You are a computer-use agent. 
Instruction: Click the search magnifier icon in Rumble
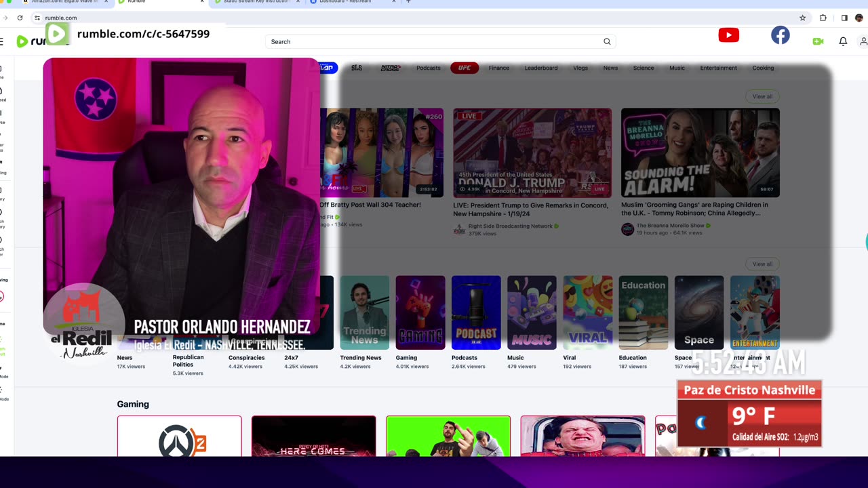coord(607,41)
